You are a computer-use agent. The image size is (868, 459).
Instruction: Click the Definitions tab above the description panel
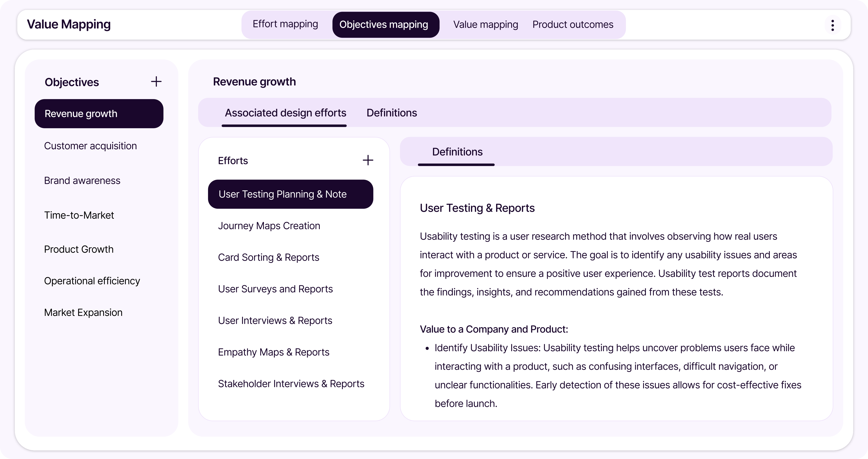457,152
